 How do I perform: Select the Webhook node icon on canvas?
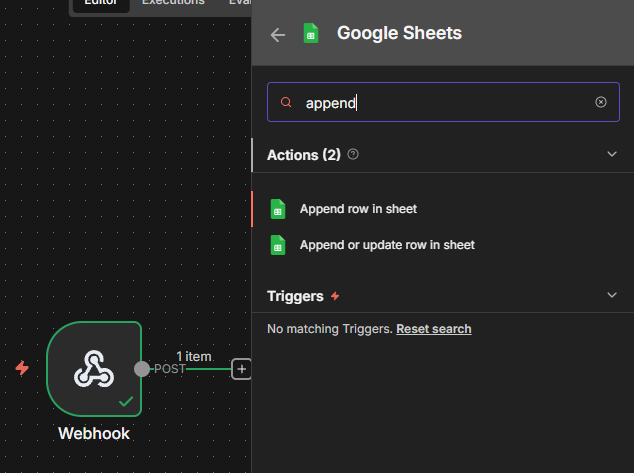coord(94,368)
